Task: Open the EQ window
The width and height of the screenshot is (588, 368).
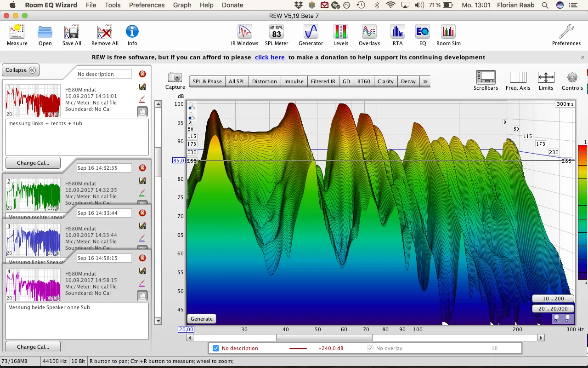Action: [x=423, y=35]
